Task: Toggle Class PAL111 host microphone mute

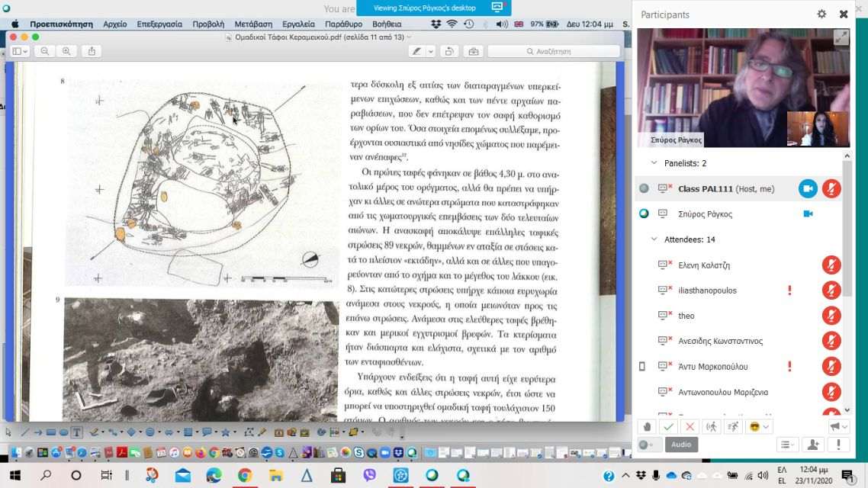Action: point(831,189)
